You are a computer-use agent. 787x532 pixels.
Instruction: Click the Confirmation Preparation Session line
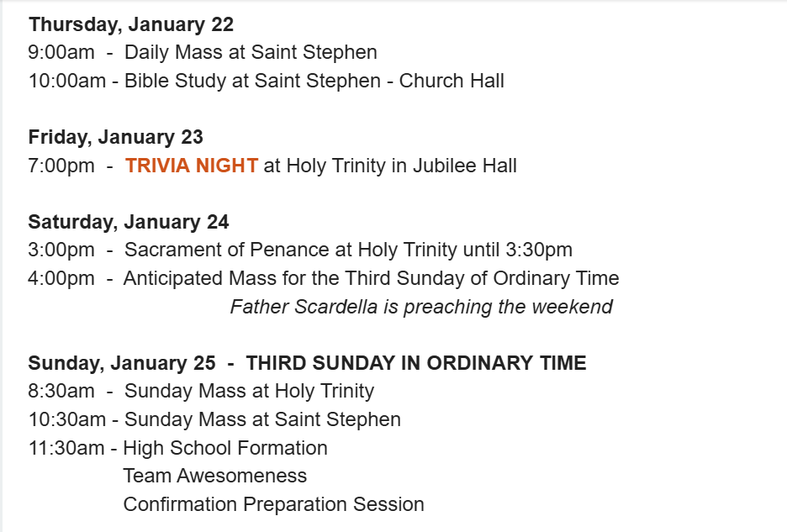[x=273, y=504]
